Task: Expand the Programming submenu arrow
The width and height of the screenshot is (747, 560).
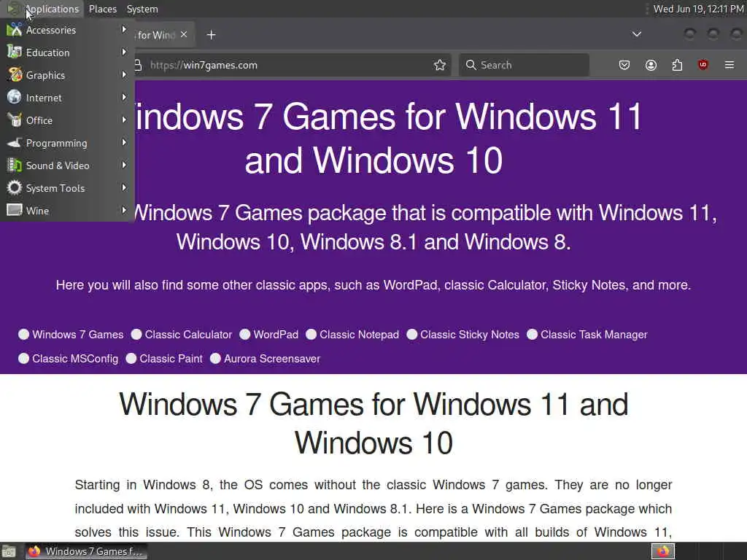Action: click(x=124, y=142)
